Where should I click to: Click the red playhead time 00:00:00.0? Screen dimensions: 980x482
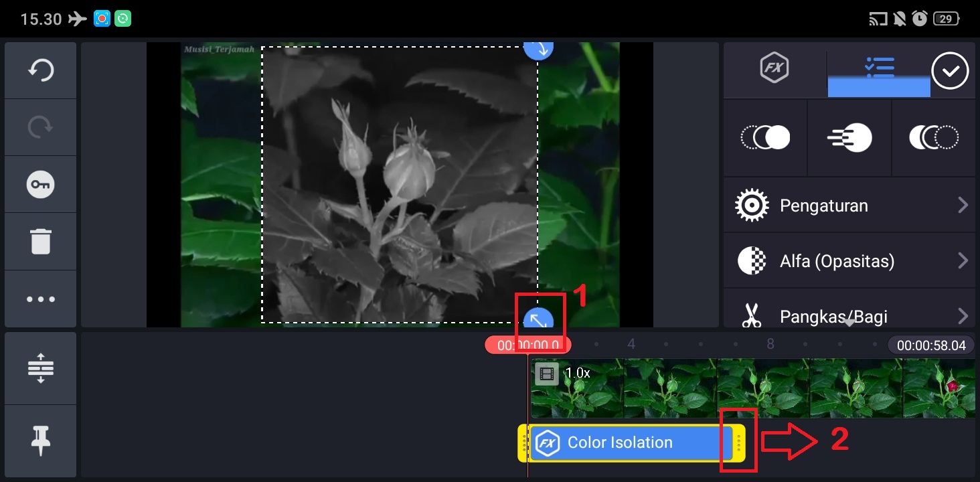[x=529, y=345]
